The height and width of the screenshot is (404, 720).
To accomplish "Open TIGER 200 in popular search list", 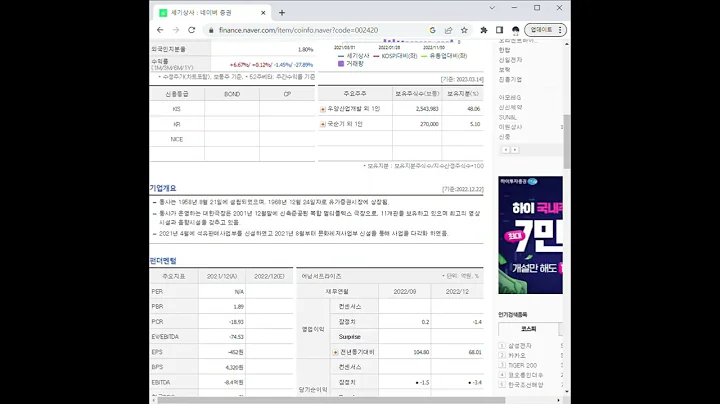I will [x=522, y=365].
